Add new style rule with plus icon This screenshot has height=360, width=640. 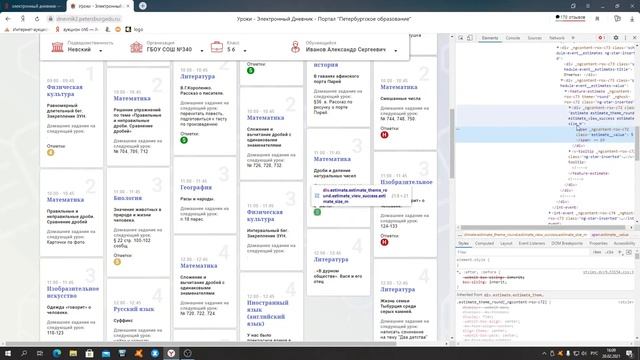620,252
